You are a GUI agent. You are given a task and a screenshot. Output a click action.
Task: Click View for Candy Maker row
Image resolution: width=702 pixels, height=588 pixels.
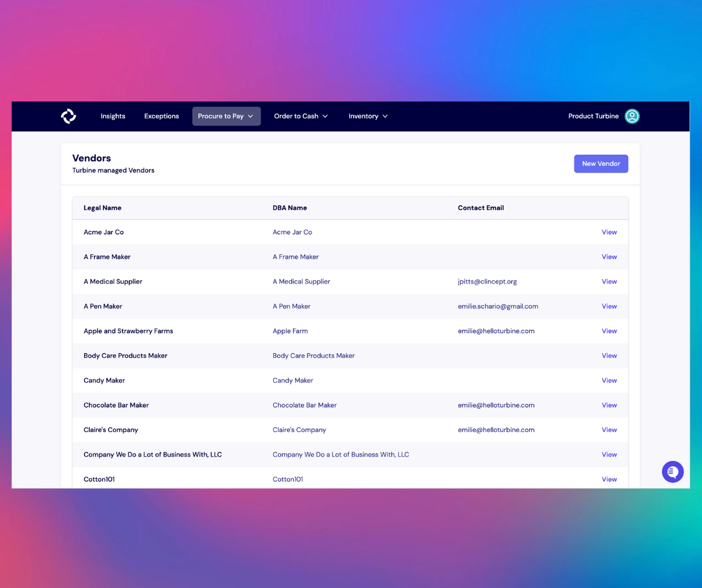pyautogui.click(x=609, y=380)
